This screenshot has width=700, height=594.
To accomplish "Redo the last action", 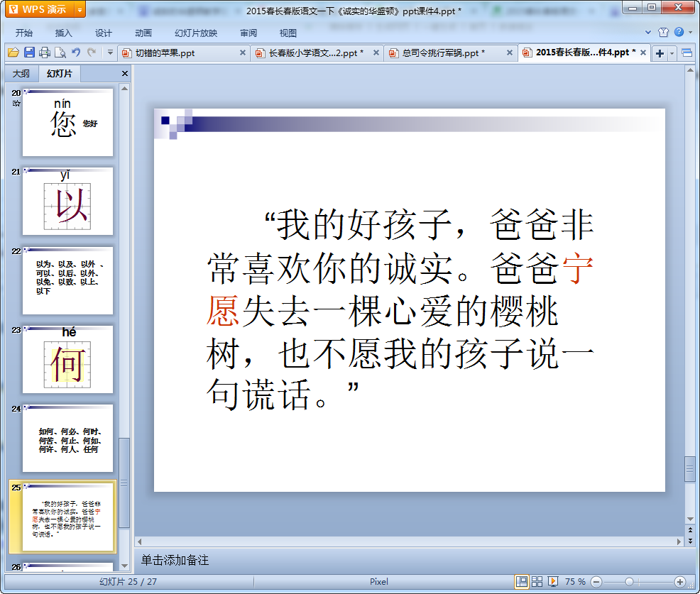I will coord(92,53).
